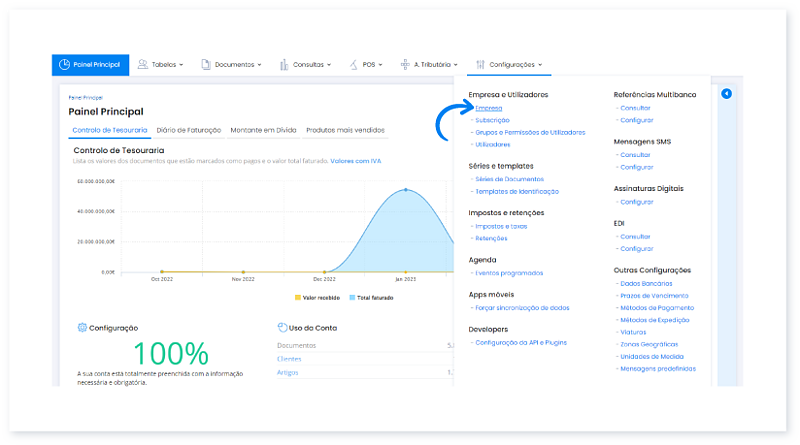Open the Empresa settings link
The width and height of the screenshot is (800, 445).
489,107
